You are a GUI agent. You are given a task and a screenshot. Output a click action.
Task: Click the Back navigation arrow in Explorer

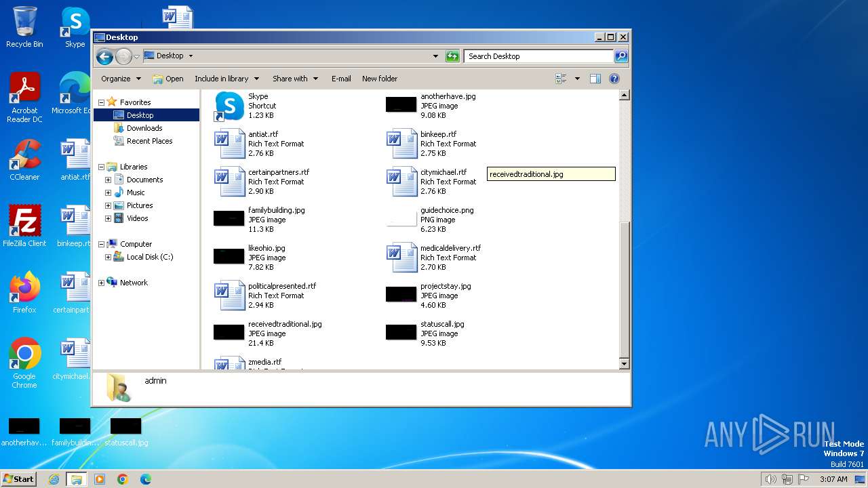click(x=104, y=56)
